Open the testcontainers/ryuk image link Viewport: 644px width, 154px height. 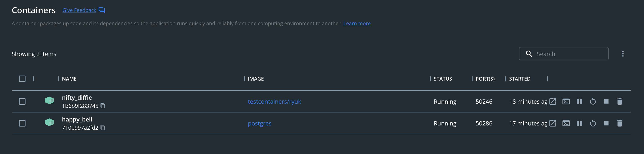[x=274, y=101]
